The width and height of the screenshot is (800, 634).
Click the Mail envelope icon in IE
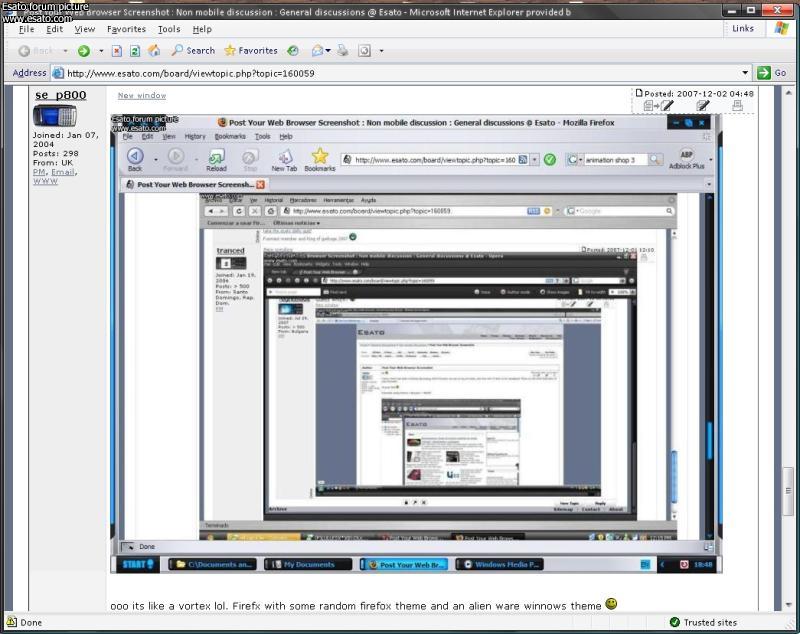(317, 50)
